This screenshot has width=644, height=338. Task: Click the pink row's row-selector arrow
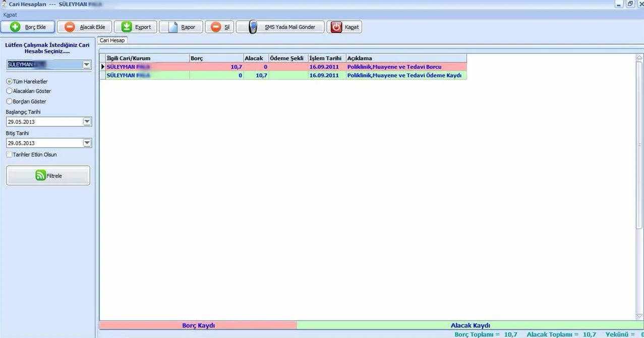coord(103,67)
